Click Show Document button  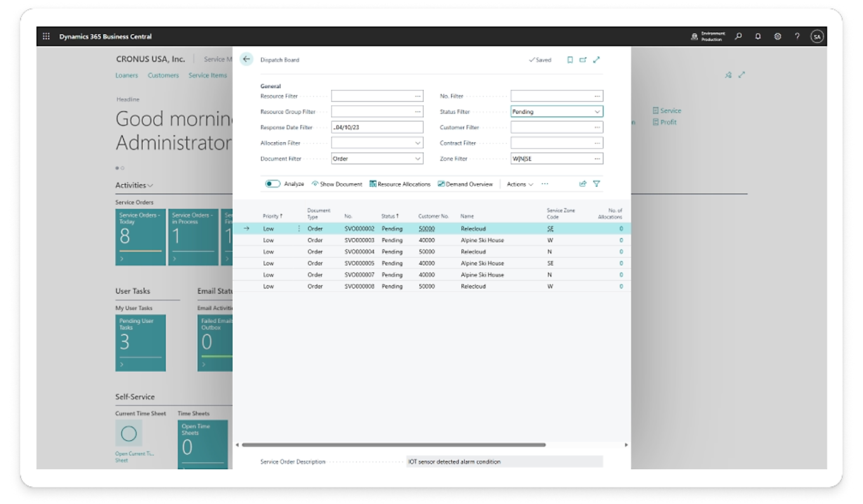[337, 184]
